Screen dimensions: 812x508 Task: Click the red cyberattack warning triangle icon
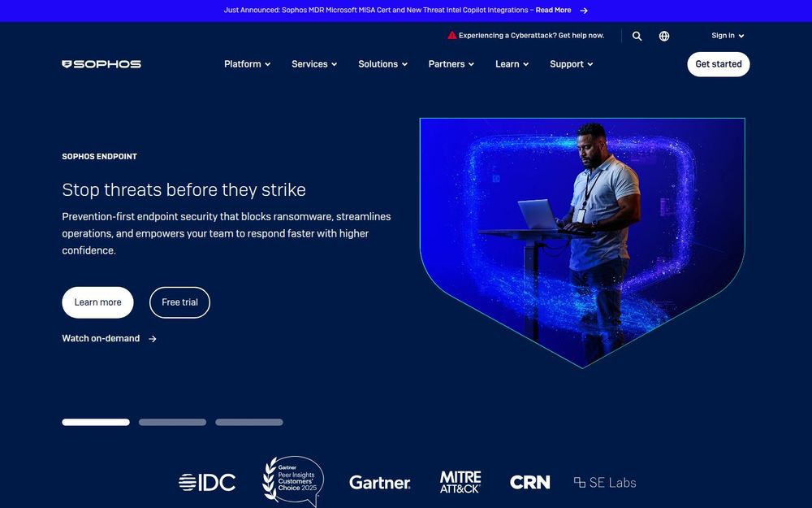click(452, 35)
